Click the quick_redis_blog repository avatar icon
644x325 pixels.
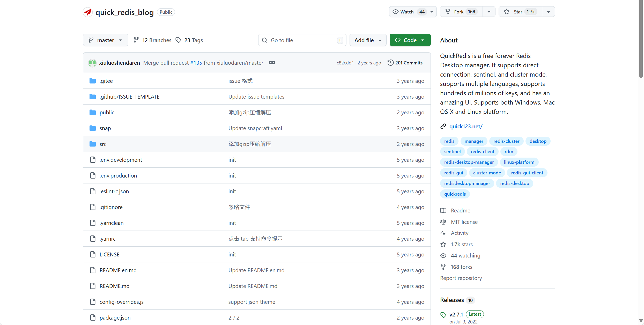click(x=88, y=12)
